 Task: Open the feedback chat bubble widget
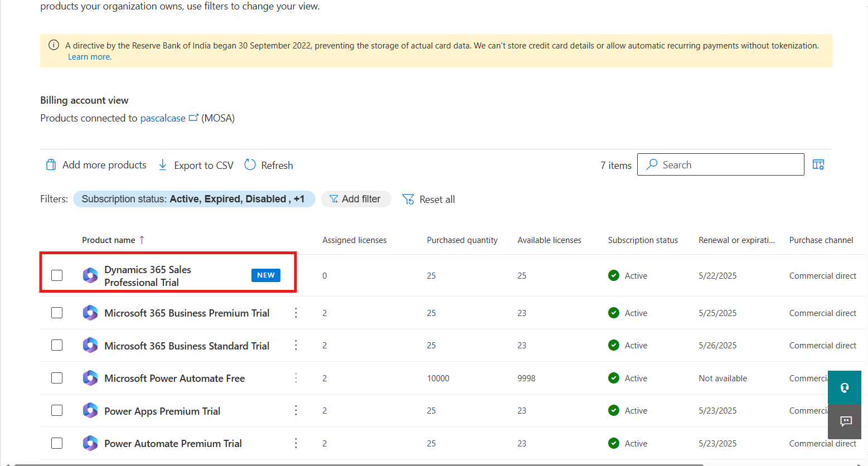pyautogui.click(x=845, y=421)
